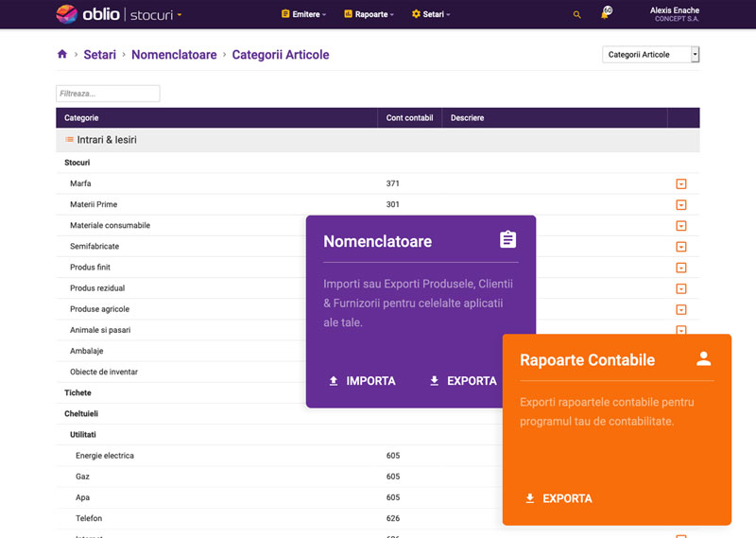
Task: Click IMPORTA on Nomenclatoare card
Action: point(362,381)
